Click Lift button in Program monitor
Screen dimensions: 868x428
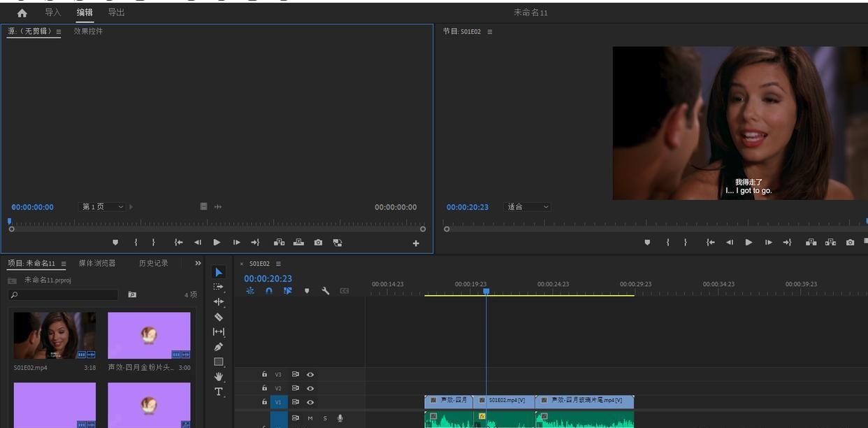(x=811, y=243)
